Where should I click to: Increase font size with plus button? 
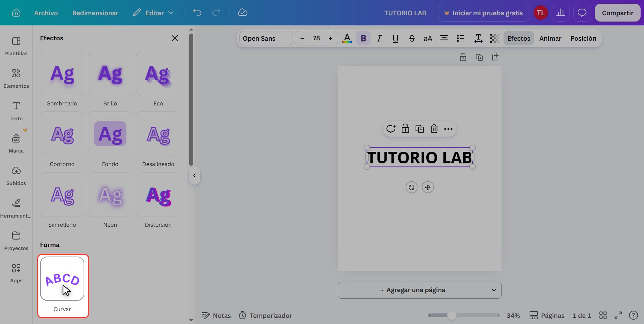point(331,38)
